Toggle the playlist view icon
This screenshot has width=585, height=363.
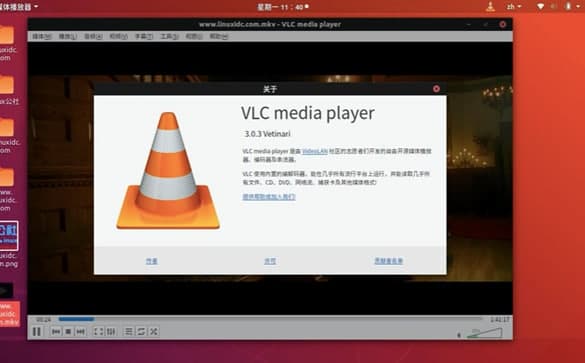129,331
